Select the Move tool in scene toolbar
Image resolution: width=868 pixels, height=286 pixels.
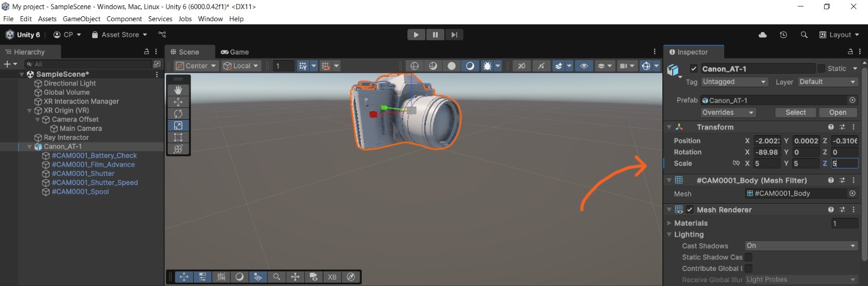[178, 102]
